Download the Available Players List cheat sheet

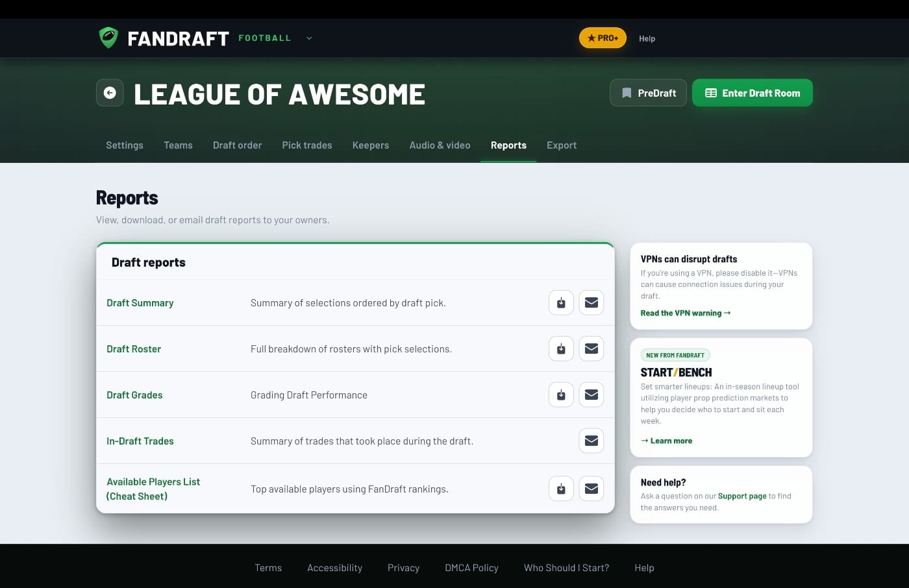(561, 489)
